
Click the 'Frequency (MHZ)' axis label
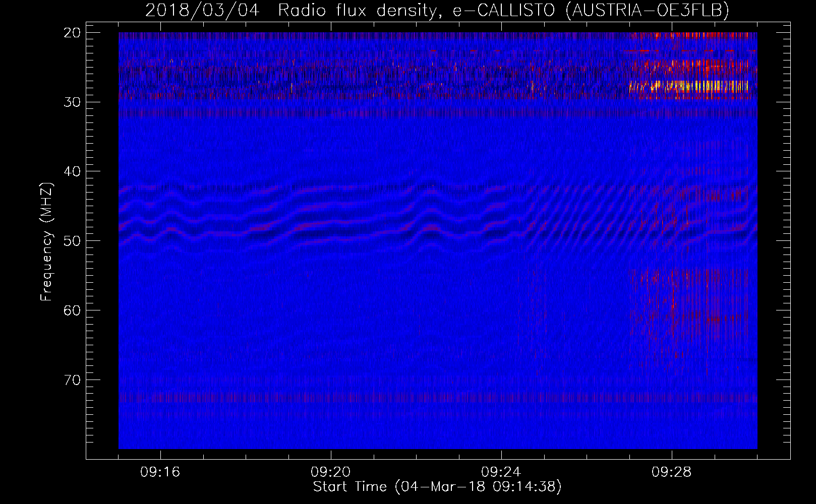46,242
